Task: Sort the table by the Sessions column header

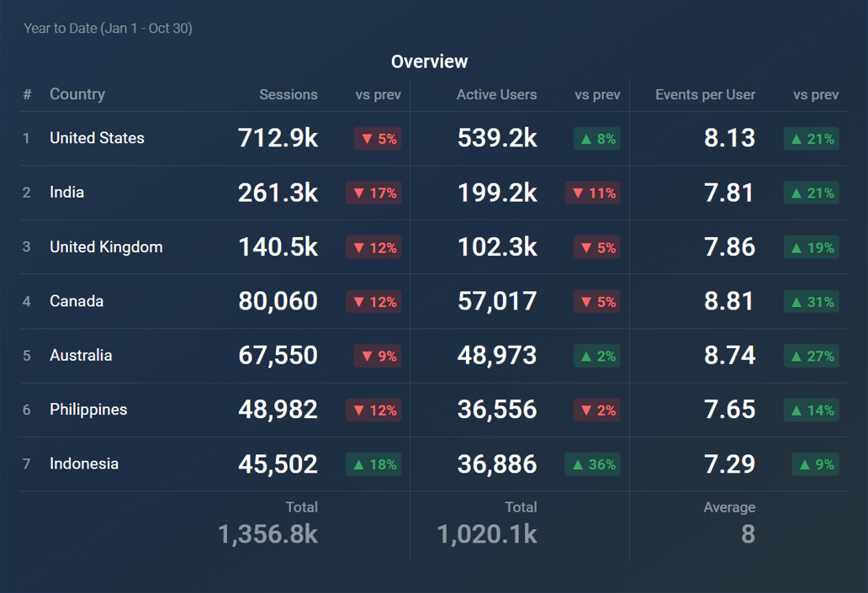Action: coord(288,94)
